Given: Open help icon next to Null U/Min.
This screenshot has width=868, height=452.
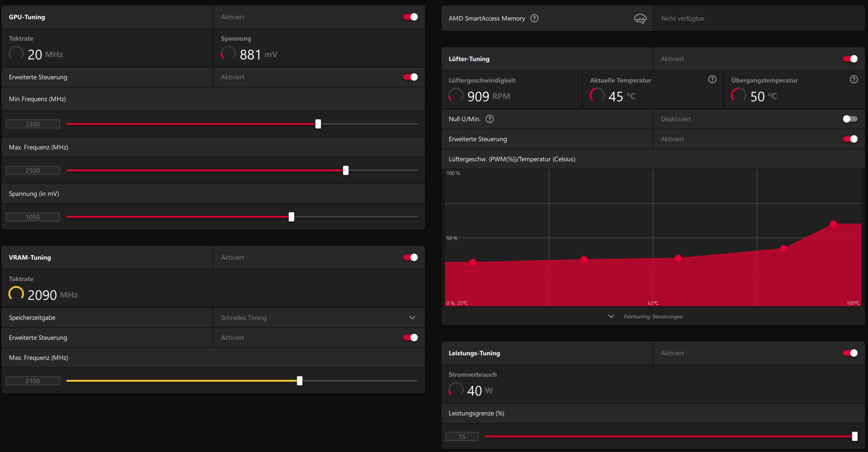Looking at the screenshot, I should pos(490,119).
